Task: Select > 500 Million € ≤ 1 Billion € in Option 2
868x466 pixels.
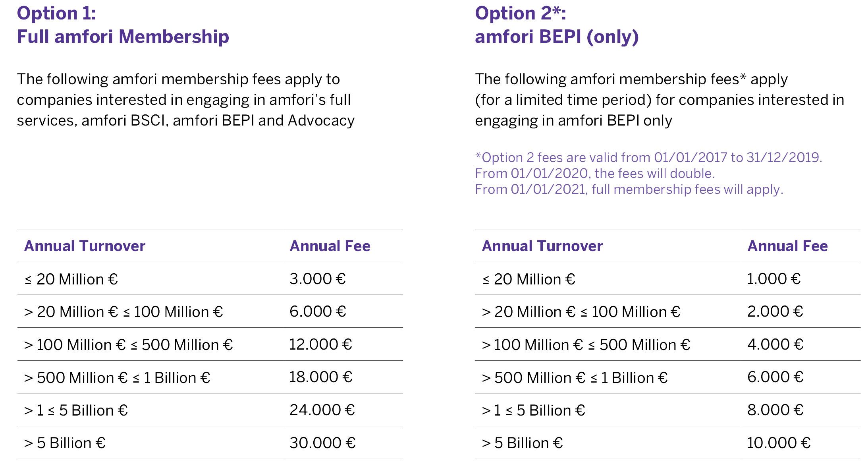Action: pyautogui.click(x=575, y=377)
